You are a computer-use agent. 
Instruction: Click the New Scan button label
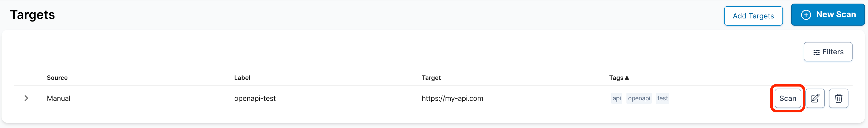coord(836,14)
